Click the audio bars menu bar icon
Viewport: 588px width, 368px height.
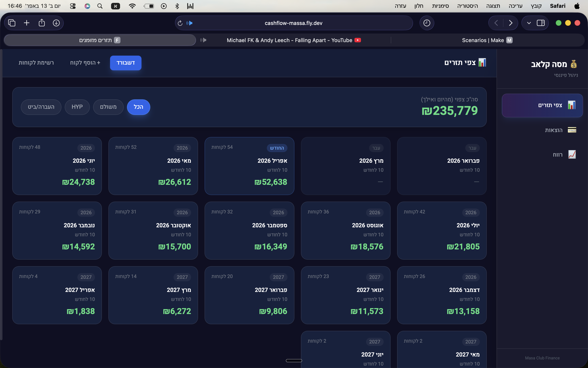pyautogui.click(x=190, y=6)
